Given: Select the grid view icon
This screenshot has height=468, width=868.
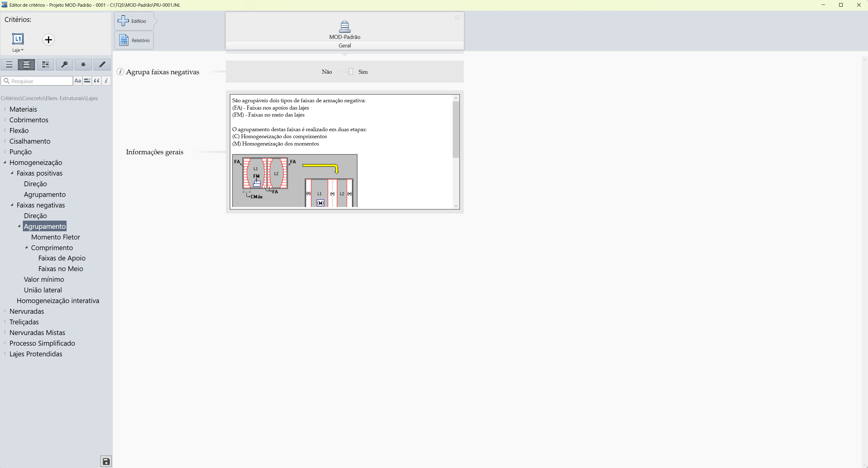Looking at the screenshot, I should pyautogui.click(x=46, y=65).
